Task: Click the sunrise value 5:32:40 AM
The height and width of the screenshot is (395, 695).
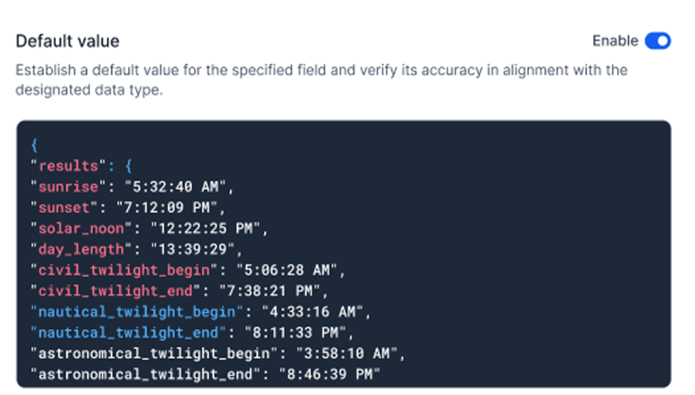Action: tap(176, 187)
